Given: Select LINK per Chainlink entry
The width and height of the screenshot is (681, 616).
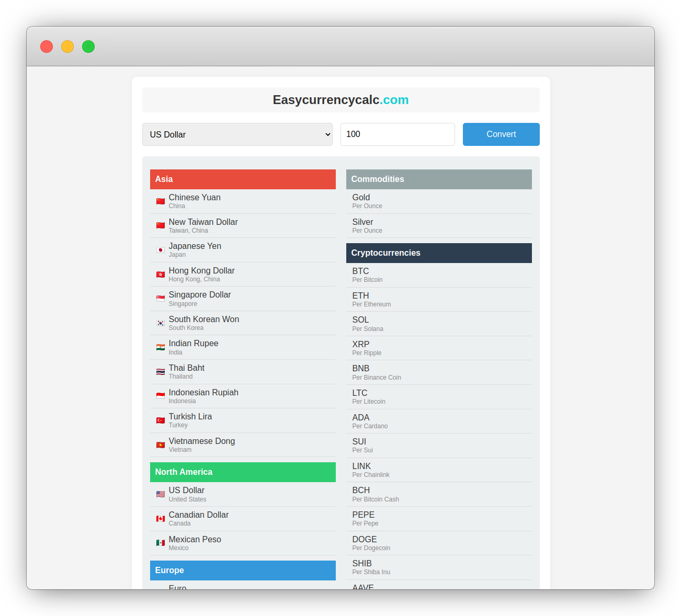Looking at the screenshot, I should click(x=439, y=470).
